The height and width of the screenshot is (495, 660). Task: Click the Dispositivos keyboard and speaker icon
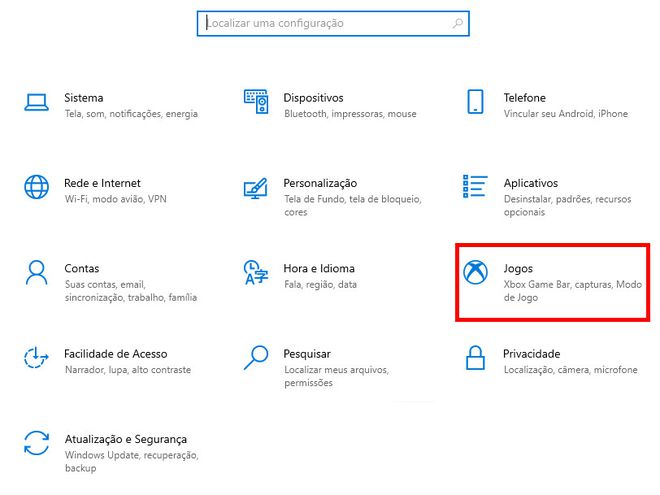click(256, 101)
